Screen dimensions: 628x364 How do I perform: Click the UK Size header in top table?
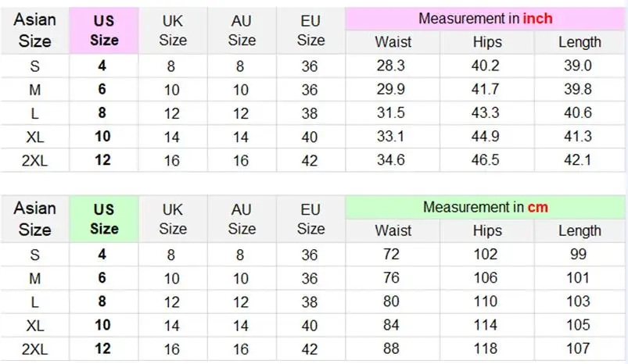click(173, 30)
